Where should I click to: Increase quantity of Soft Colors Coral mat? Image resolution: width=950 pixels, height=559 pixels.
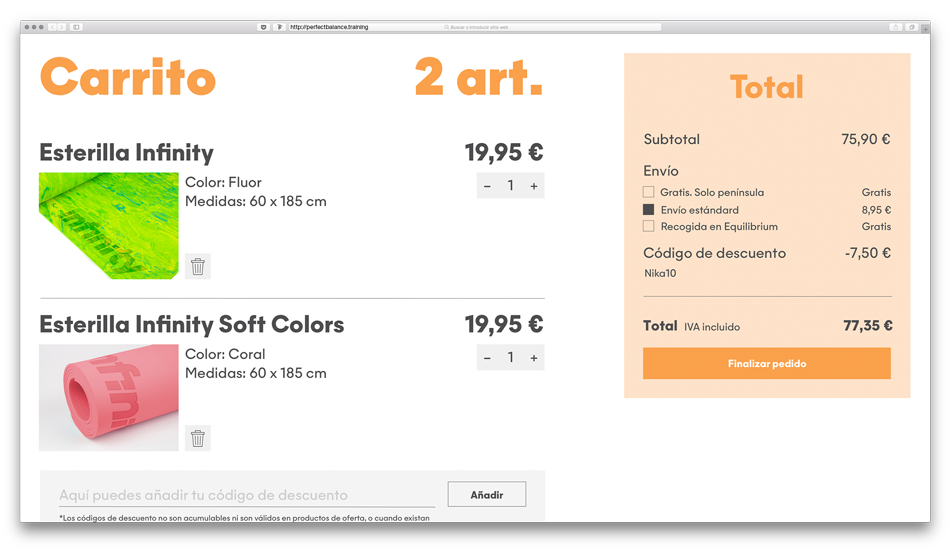534,358
